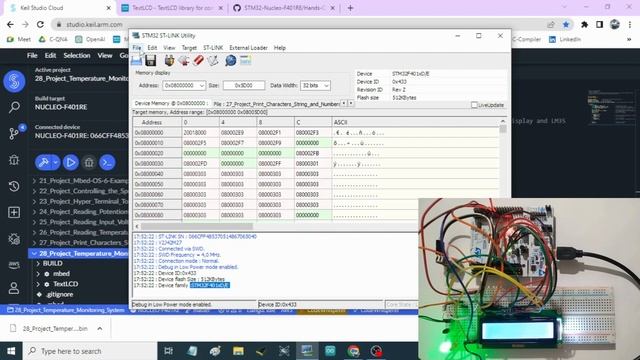Open Selection menu in Keil Studio
The height and width of the screenshot is (360, 640).
[x=77, y=56]
